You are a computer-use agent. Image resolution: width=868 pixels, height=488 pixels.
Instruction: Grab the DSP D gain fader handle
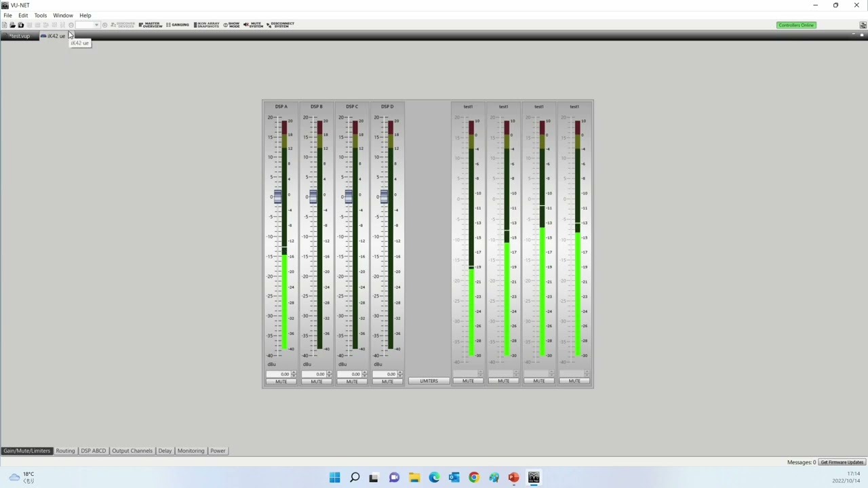(x=383, y=197)
